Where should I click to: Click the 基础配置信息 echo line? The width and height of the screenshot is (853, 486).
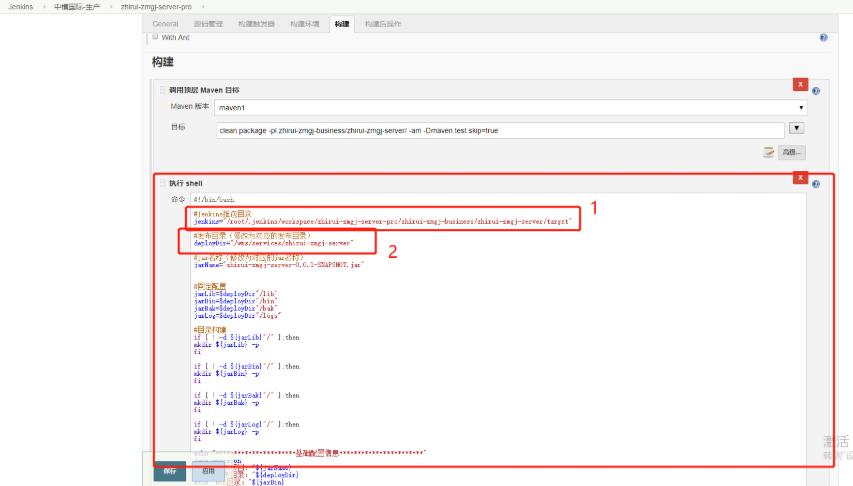click(310, 453)
